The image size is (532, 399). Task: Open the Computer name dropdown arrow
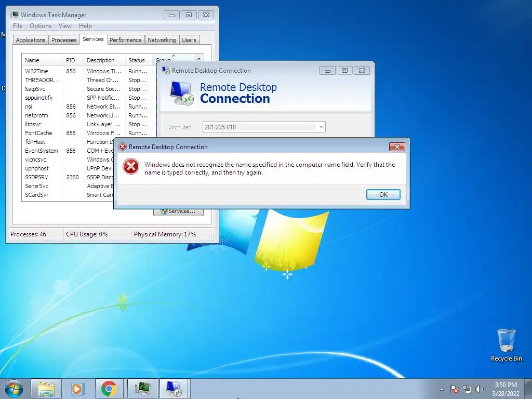321,127
